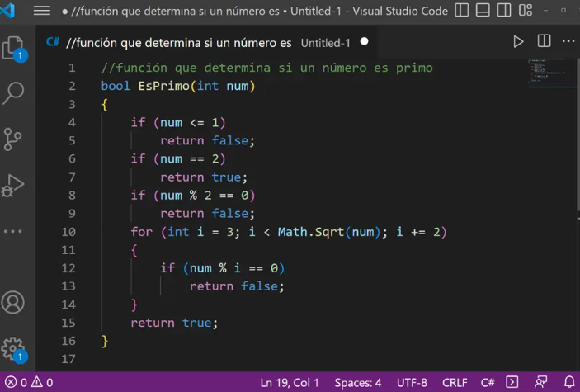Click the code minimap preview

tap(550, 71)
